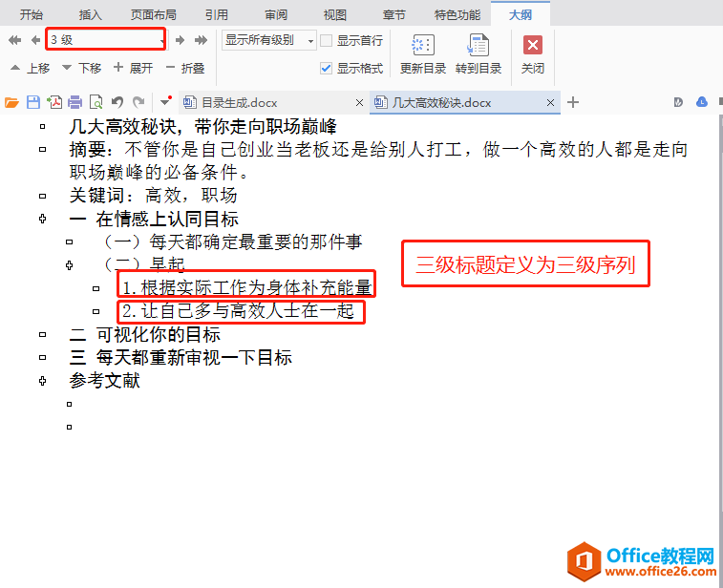
Task: Close the 几大高效秘诀.docx tab
Action: tap(550, 103)
